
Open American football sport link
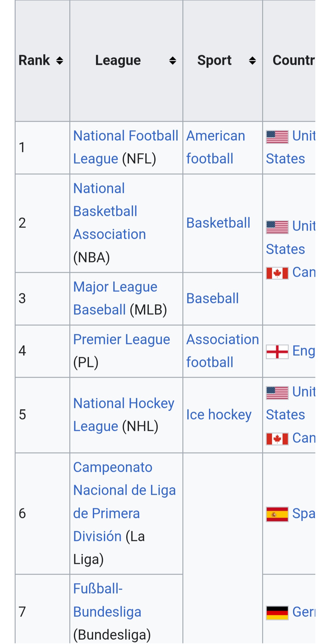[x=216, y=147]
